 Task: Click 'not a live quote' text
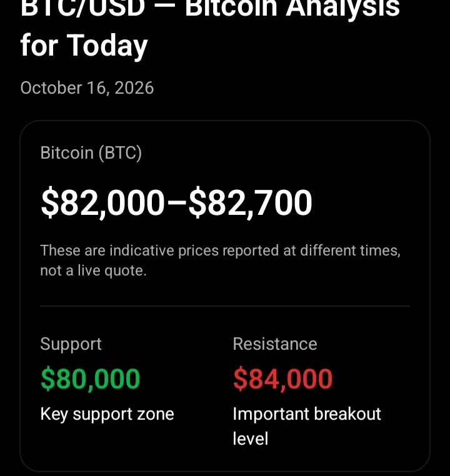pyautogui.click(x=93, y=270)
